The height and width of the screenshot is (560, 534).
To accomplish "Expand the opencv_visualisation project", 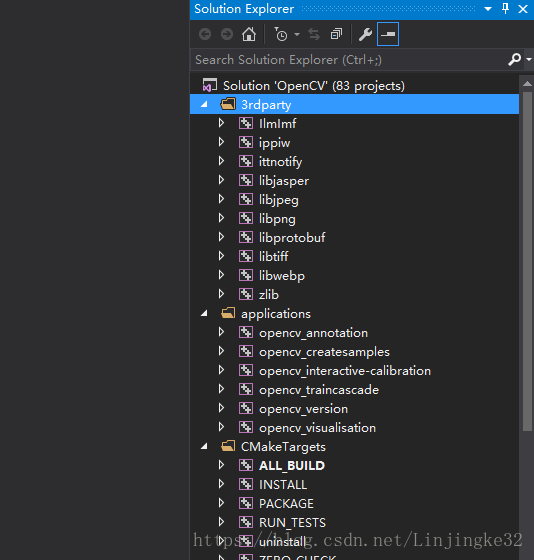I will (x=221, y=427).
